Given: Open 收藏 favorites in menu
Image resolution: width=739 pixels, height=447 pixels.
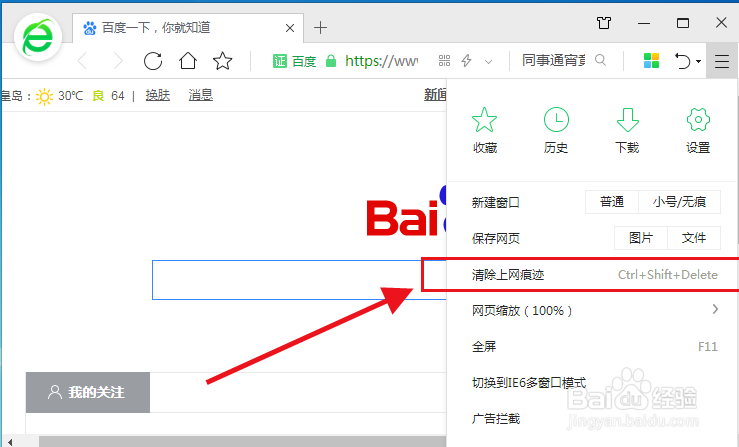Looking at the screenshot, I should (x=484, y=131).
